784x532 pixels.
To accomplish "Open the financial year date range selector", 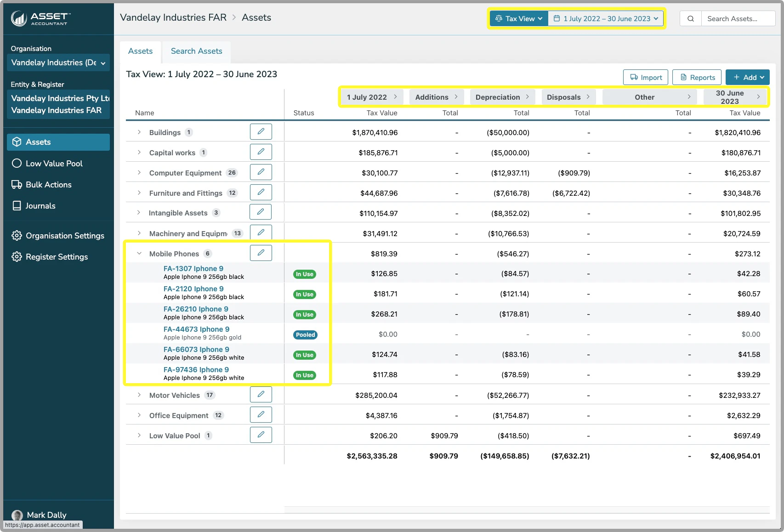I will 606,18.
